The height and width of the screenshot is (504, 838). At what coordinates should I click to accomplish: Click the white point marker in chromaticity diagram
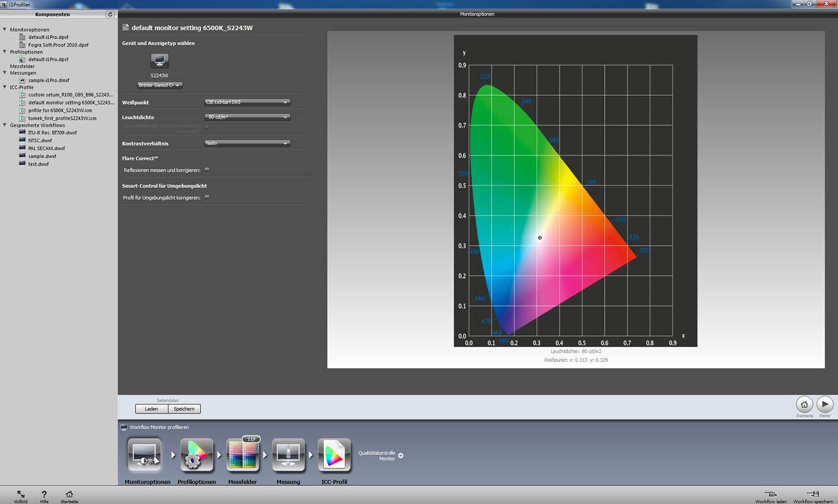540,238
